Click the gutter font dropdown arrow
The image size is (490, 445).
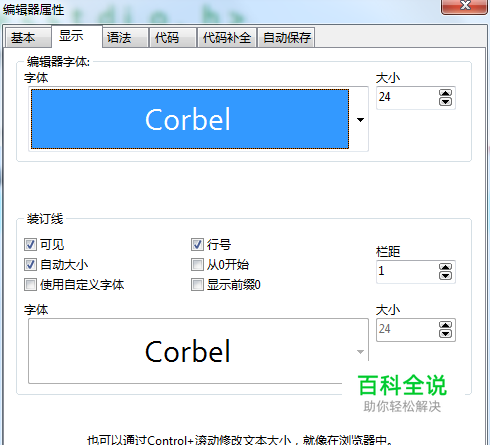(x=360, y=352)
